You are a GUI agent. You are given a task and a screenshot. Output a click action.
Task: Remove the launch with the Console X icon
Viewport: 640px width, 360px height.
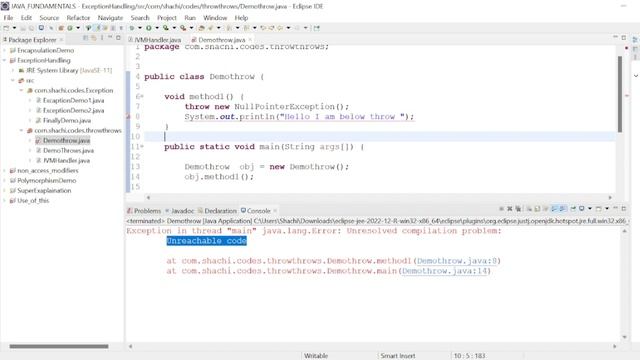click(x=509, y=209)
